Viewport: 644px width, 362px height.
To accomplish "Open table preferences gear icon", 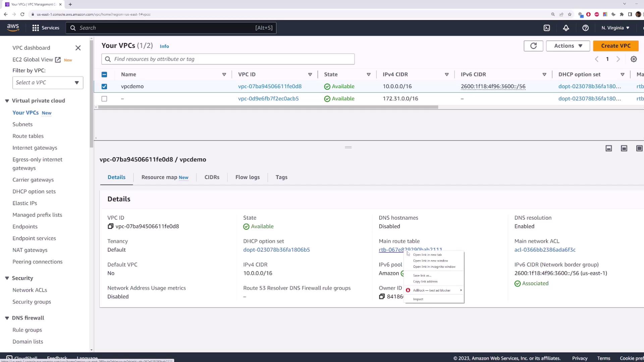I will tap(634, 59).
